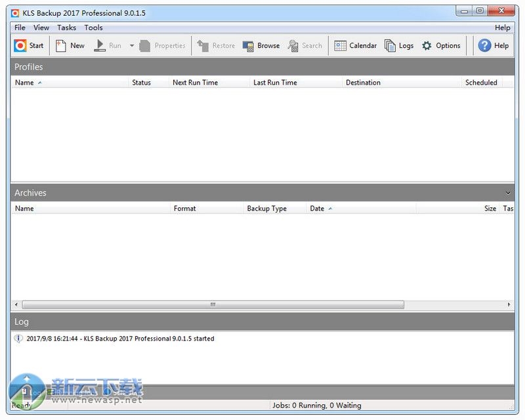525x420 pixels.
Task: Sort profiles by Last Run Time
Action: click(x=296, y=83)
